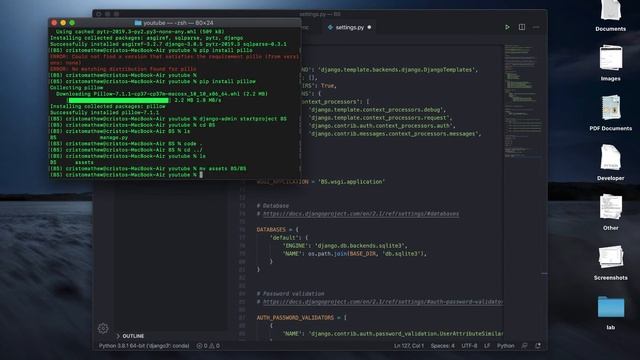Open the errors and warnings problems indicator
The width and height of the screenshot is (640, 360).
coord(208,346)
